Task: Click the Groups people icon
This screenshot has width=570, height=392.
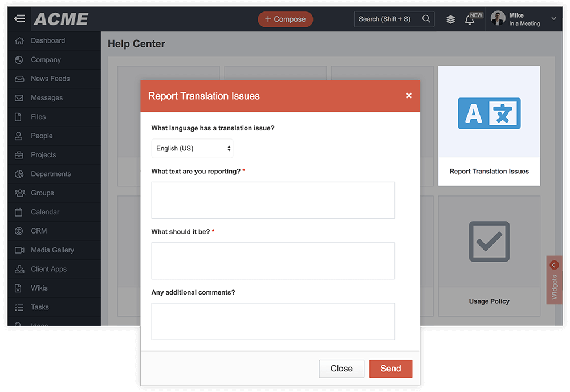Action: tap(19, 193)
